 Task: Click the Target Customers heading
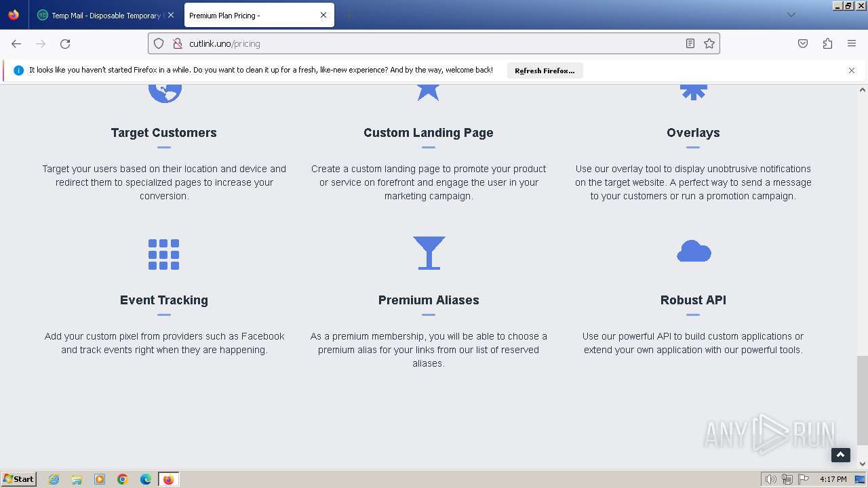tap(164, 133)
